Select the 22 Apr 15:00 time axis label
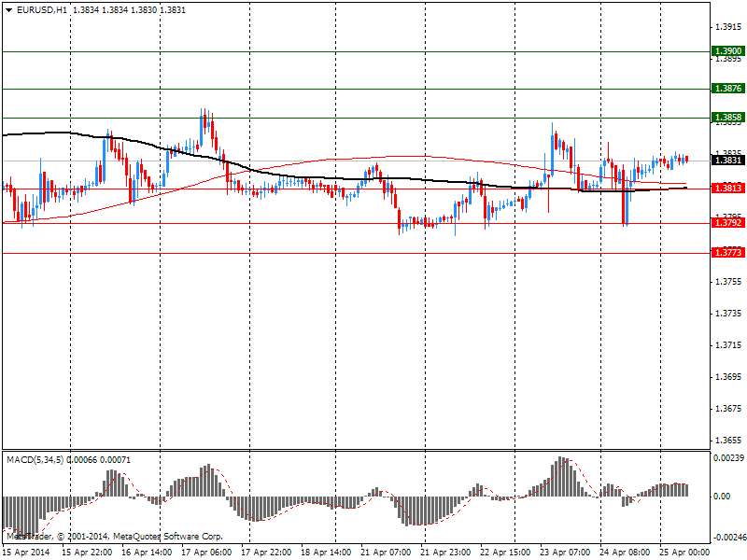 click(x=505, y=553)
